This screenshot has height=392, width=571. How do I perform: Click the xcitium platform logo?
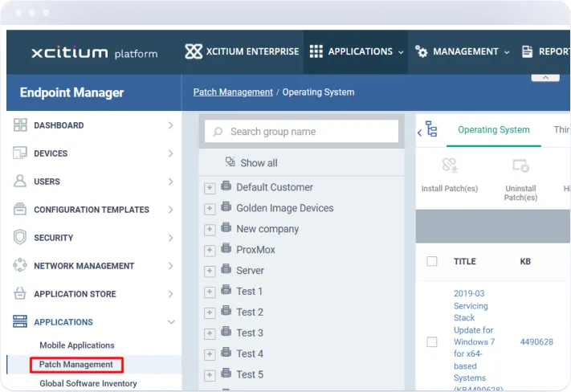pos(95,52)
